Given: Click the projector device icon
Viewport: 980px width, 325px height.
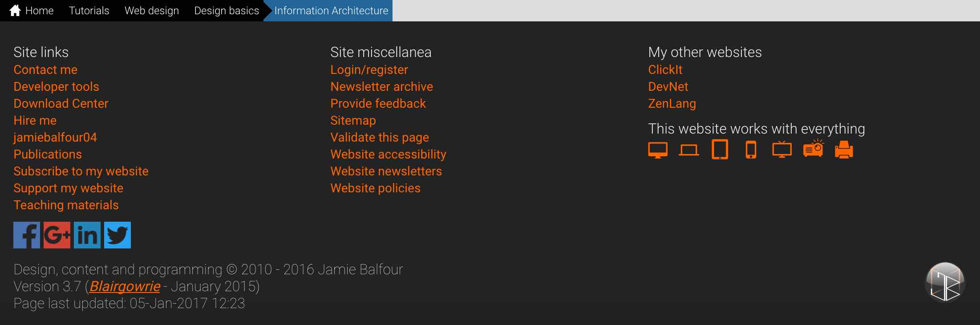Looking at the screenshot, I should point(813,148).
